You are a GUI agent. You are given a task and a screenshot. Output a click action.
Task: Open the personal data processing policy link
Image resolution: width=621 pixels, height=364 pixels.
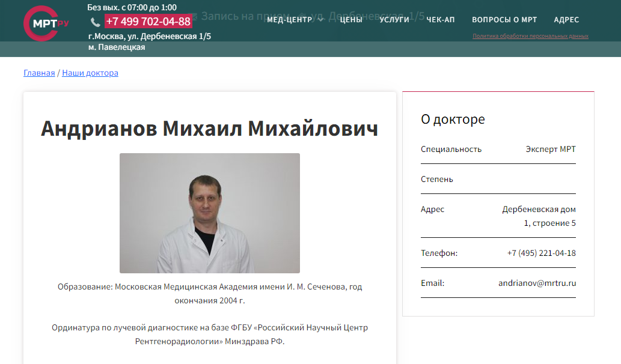click(530, 36)
